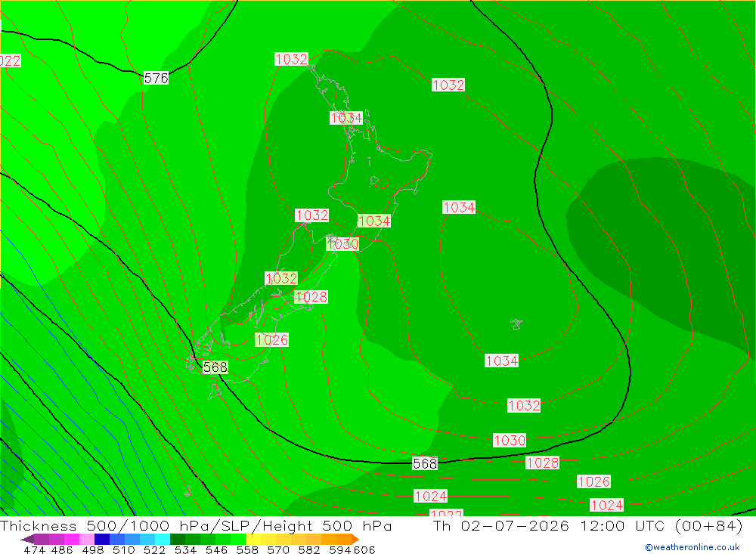Click the 1034 label below the Chatham Islands
The width and height of the screenshot is (756, 554).
[502, 361]
